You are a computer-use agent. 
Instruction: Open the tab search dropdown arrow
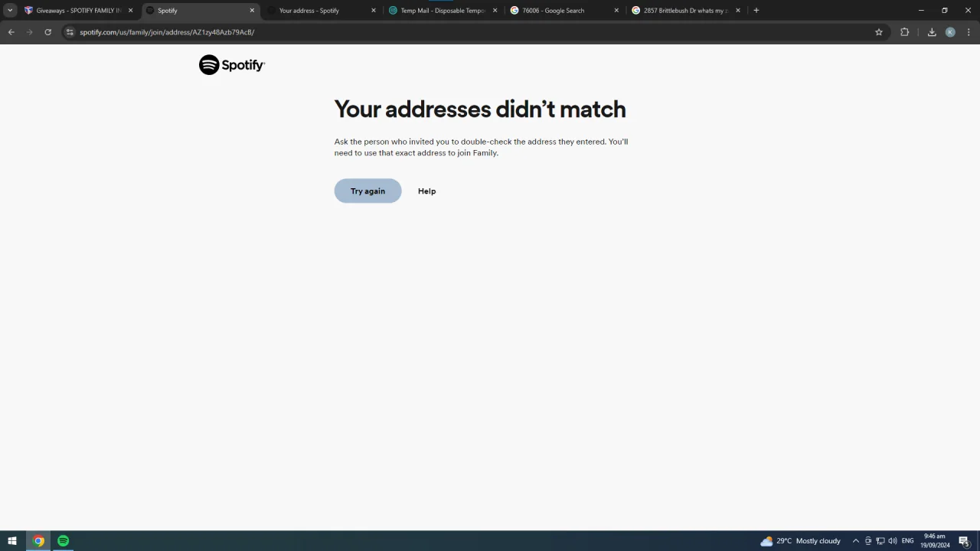10,11
